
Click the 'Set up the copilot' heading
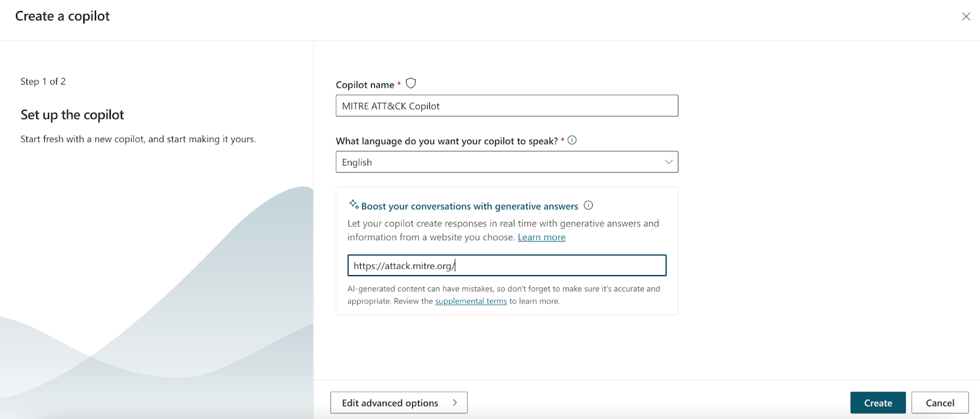click(x=72, y=115)
